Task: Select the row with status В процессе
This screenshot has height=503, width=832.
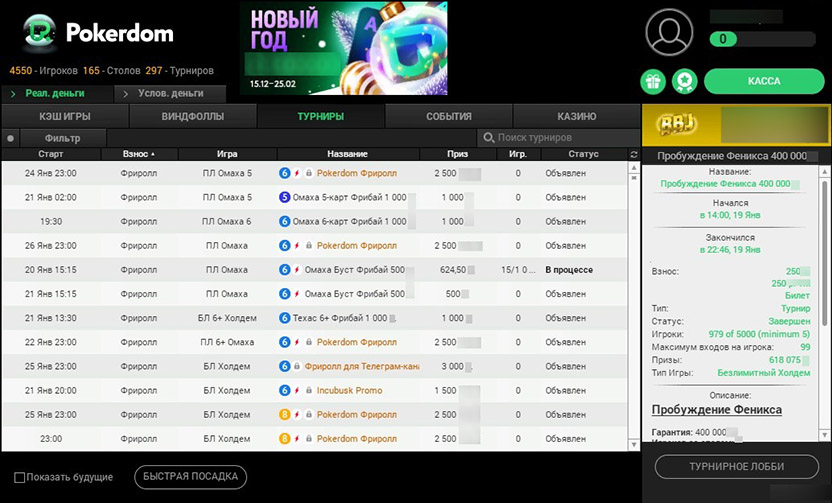Action: (x=315, y=270)
